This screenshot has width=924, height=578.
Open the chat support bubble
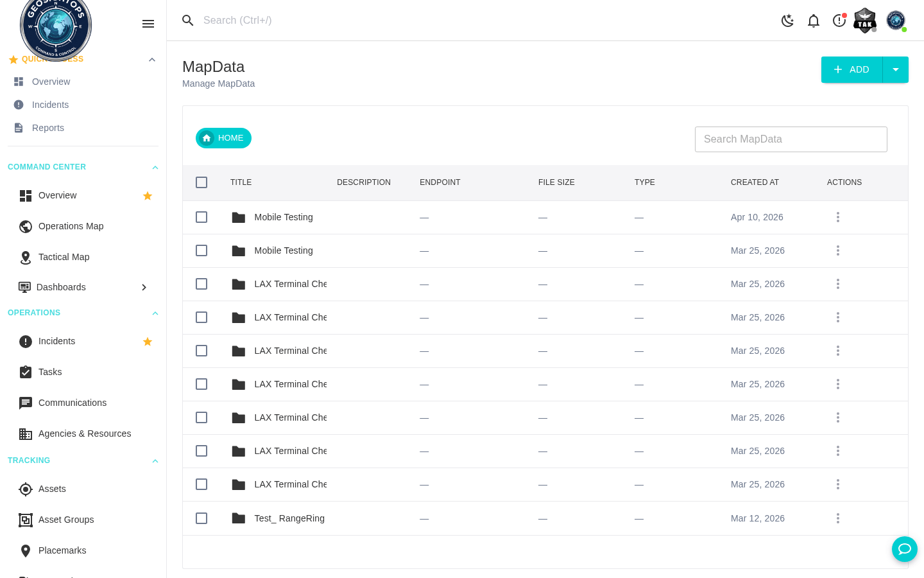click(x=905, y=549)
